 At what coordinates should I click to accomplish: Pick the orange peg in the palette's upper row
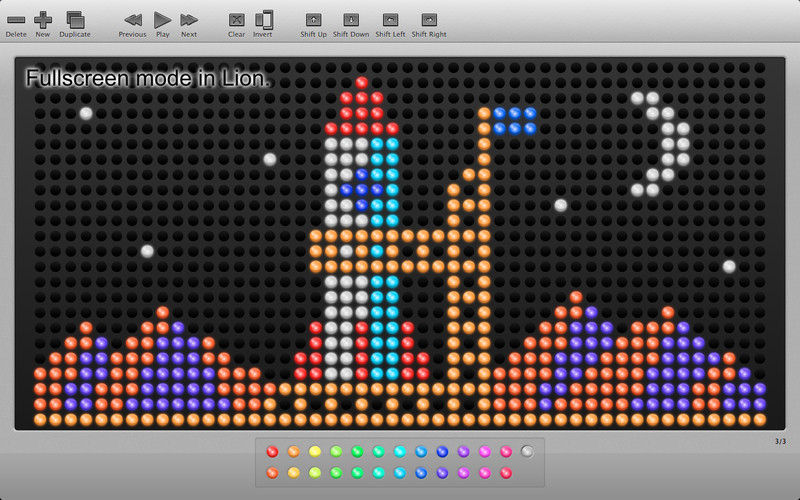click(293, 452)
